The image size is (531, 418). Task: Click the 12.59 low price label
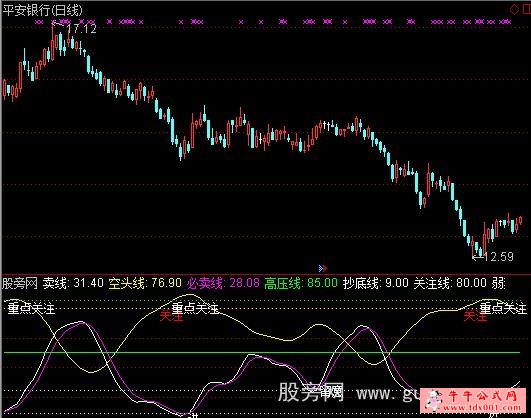point(499,257)
